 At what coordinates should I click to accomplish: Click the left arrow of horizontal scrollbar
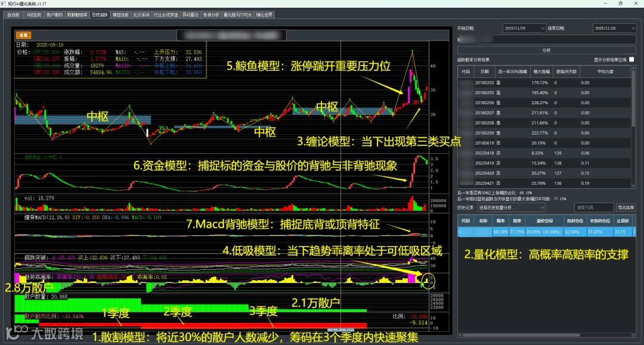point(460,335)
